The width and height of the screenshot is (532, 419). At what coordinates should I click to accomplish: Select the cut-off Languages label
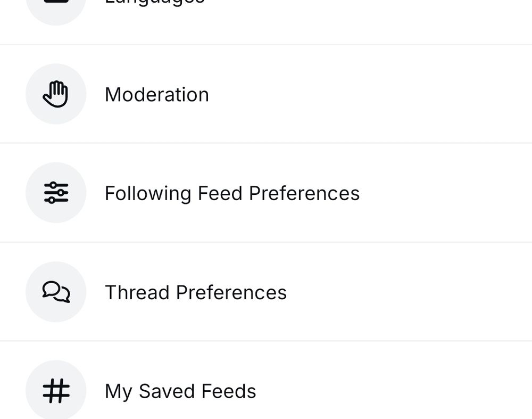point(155,2)
